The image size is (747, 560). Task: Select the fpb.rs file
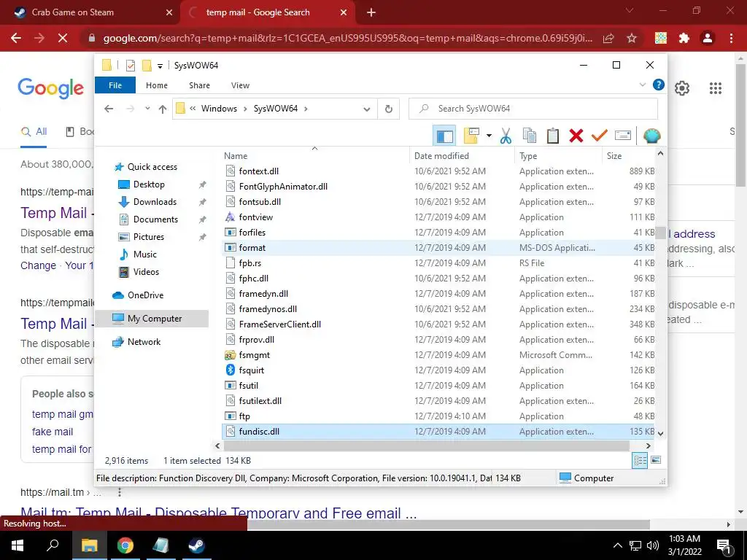pos(438,262)
